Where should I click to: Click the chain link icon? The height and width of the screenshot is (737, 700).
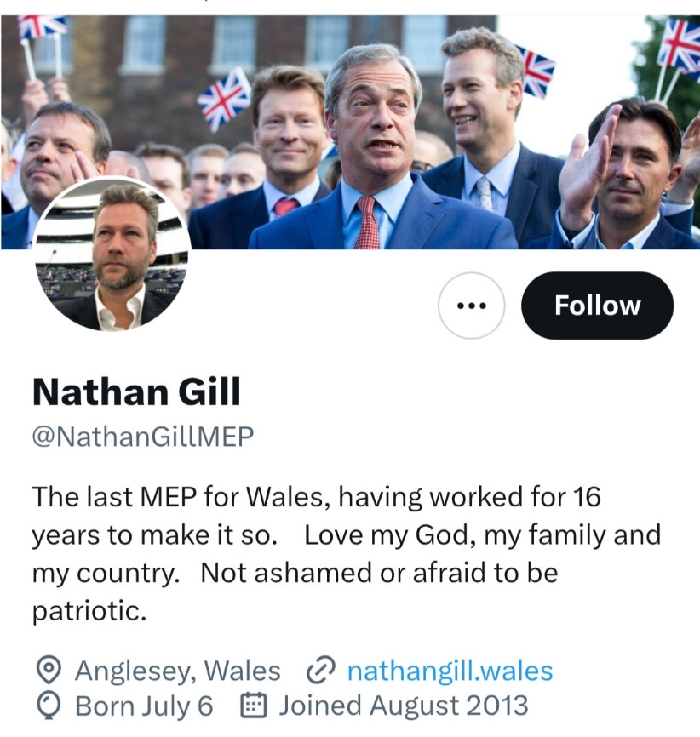[x=320, y=671]
